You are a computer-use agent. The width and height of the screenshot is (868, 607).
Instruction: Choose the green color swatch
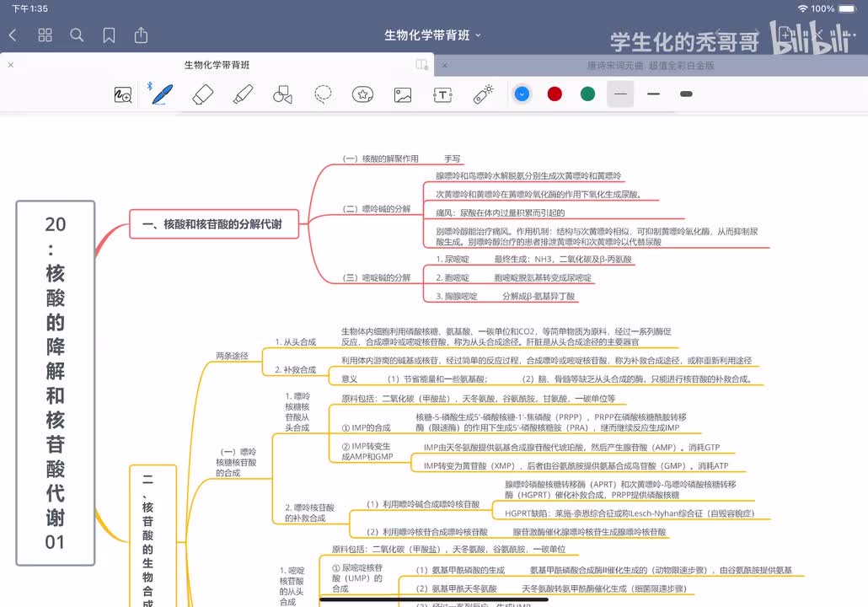[x=588, y=94]
